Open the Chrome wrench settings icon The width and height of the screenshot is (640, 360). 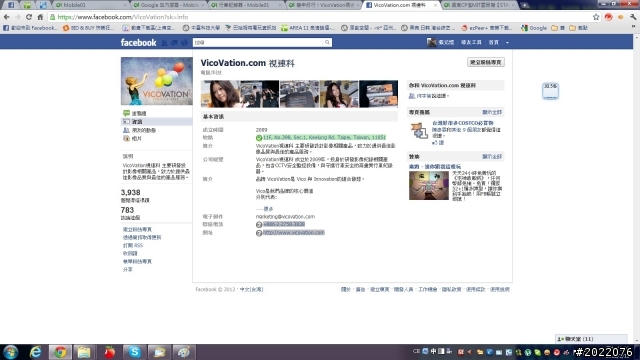633,17
